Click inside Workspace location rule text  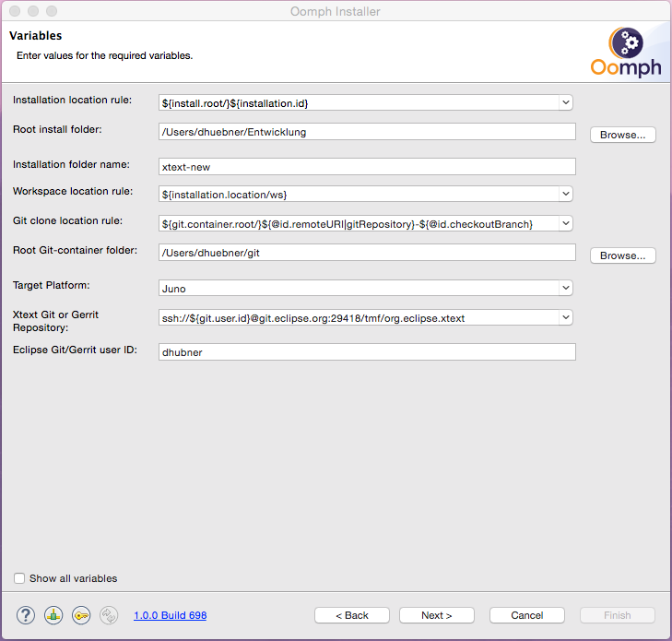[224, 195]
